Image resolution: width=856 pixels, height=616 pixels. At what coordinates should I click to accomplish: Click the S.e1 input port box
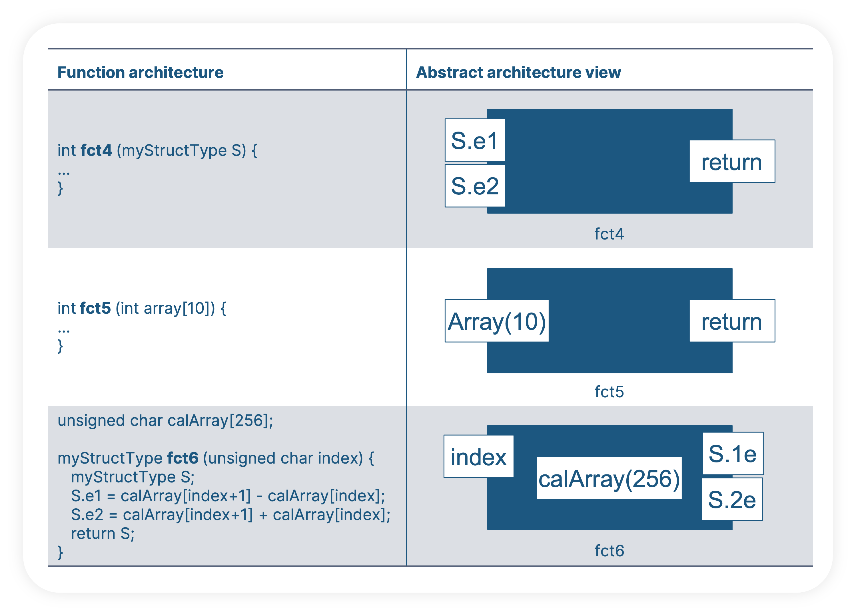pos(475,140)
